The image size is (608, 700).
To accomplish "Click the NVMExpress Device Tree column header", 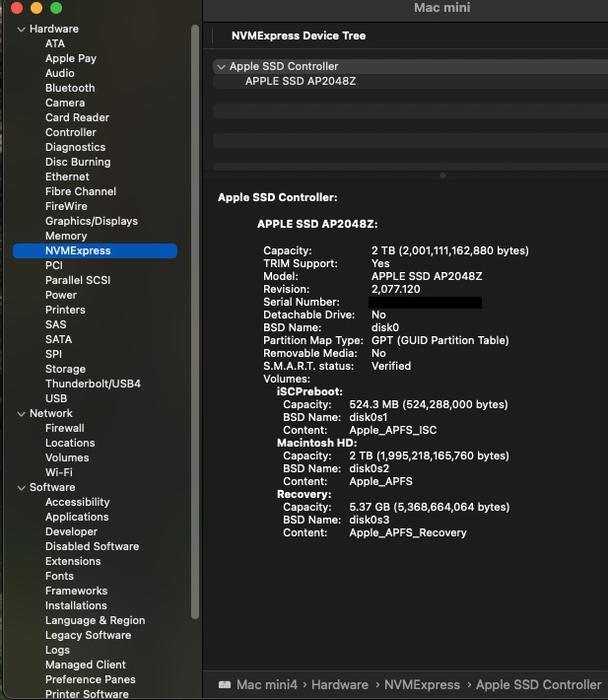I will click(299, 35).
